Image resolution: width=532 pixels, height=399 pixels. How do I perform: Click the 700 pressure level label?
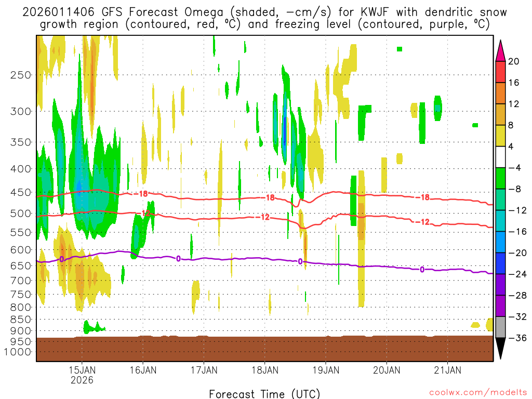coord(21,281)
